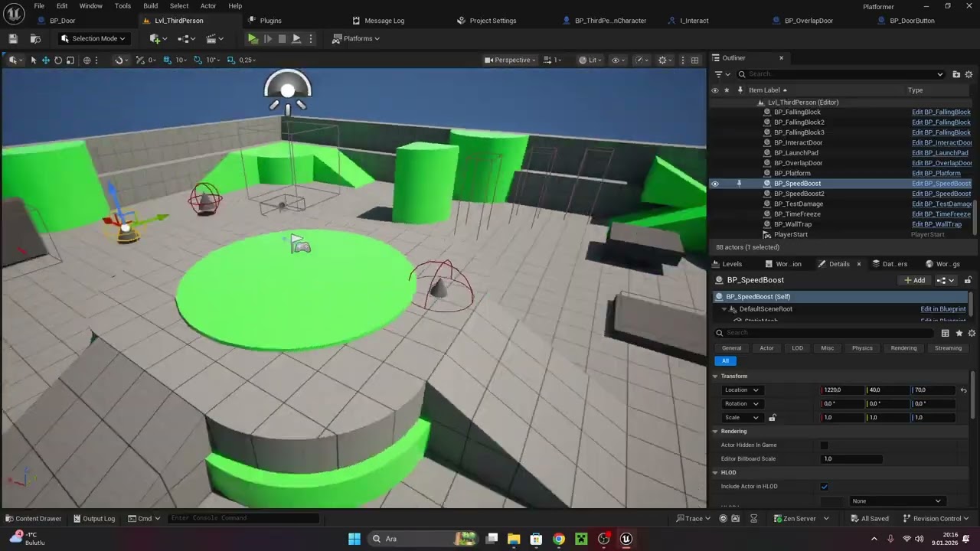The height and width of the screenshot is (551, 980).
Task: Open the Tools menu
Action: tap(122, 6)
